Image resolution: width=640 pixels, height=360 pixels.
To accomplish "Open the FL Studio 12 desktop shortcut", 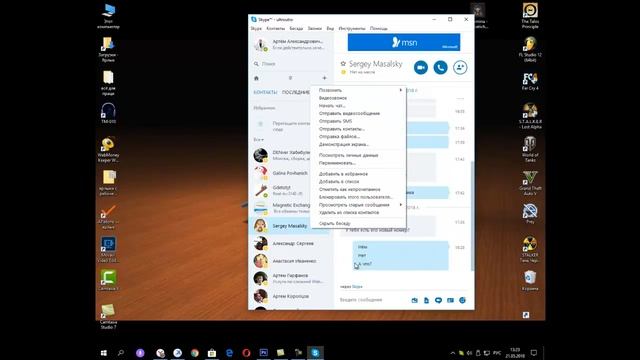I will tap(530, 49).
